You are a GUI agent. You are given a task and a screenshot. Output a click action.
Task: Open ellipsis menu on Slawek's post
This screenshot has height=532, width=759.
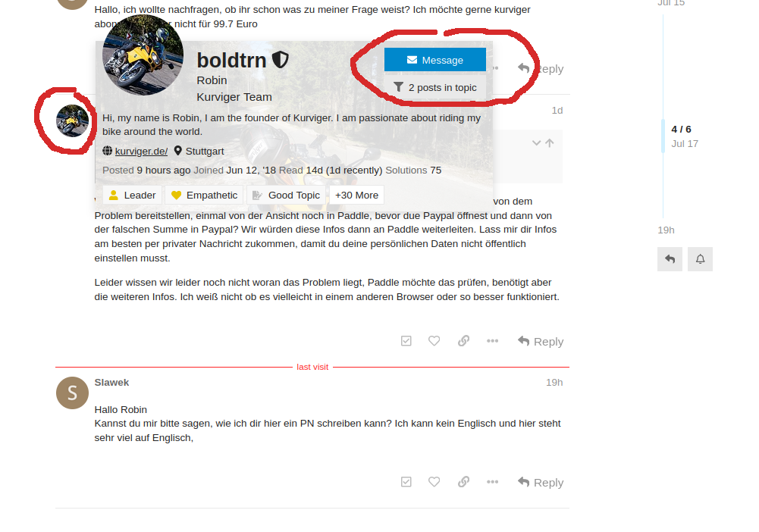[492, 482]
